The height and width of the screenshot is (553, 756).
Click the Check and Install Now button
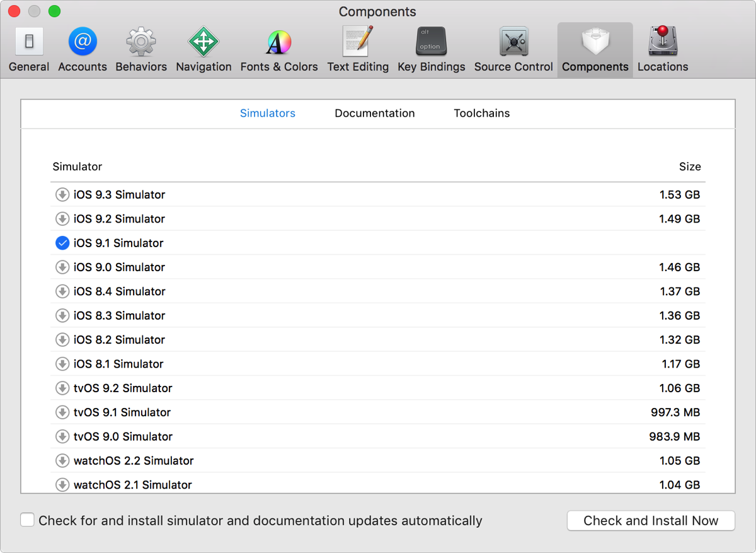[x=651, y=521]
